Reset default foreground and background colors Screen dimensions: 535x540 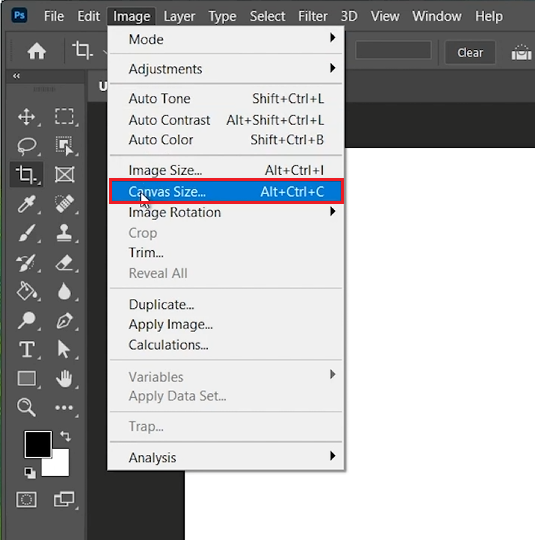tap(30, 472)
